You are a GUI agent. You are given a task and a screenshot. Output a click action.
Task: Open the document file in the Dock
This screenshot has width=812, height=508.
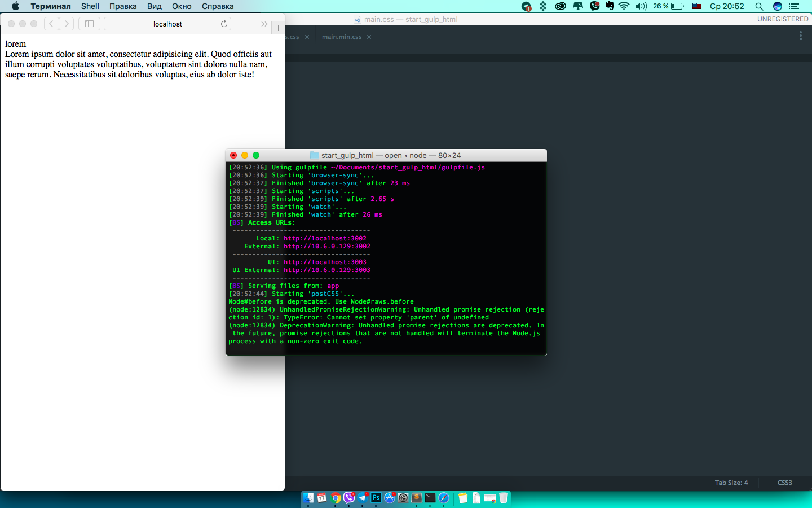pos(476,498)
